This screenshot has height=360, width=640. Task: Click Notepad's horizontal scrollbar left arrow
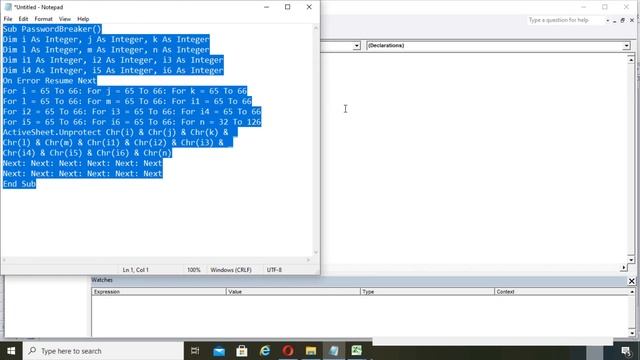4,260
